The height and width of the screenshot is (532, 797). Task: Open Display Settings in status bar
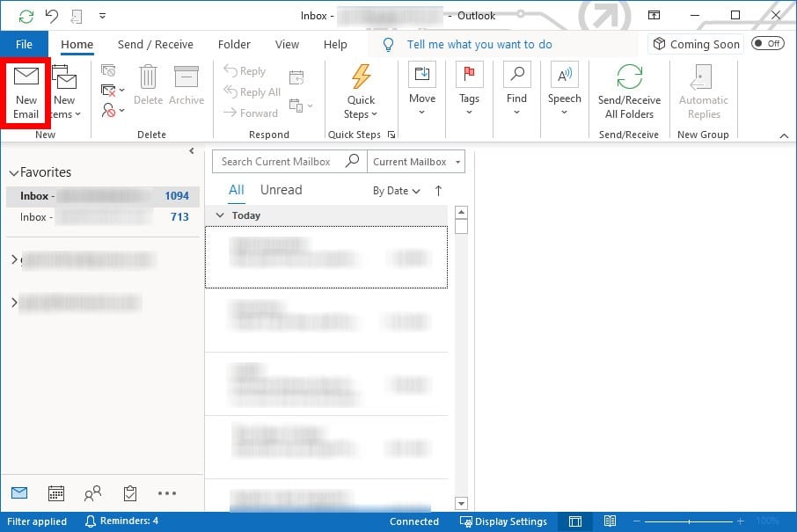(x=503, y=521)
